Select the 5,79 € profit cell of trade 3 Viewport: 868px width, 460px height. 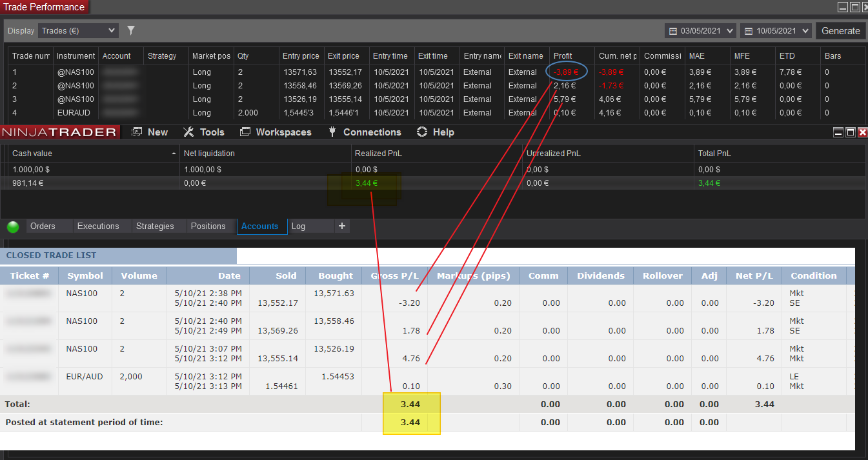point(565,99)
